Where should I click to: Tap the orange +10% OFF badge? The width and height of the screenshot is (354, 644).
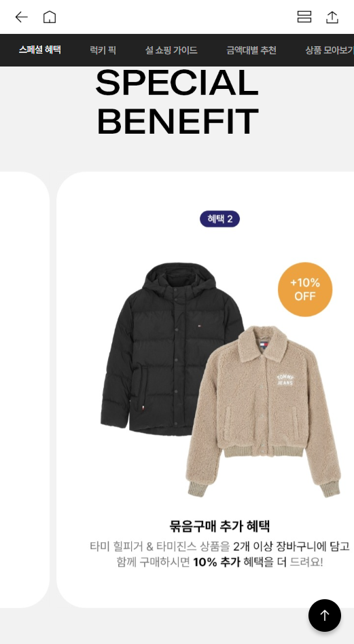(305, 290)
